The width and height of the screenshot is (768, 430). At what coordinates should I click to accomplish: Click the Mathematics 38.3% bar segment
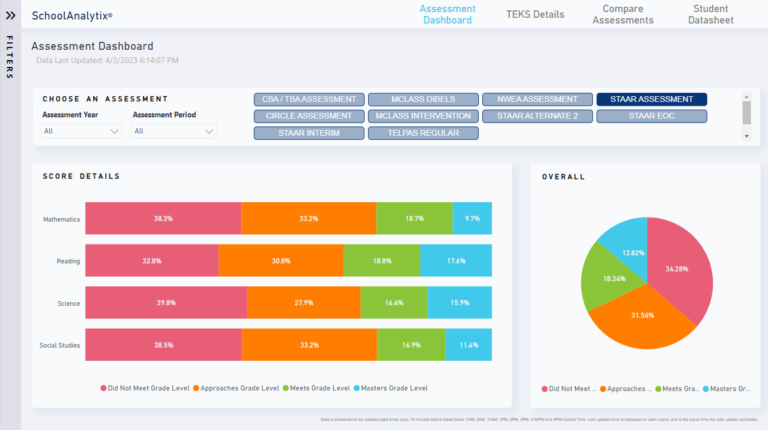coord(163,218)
